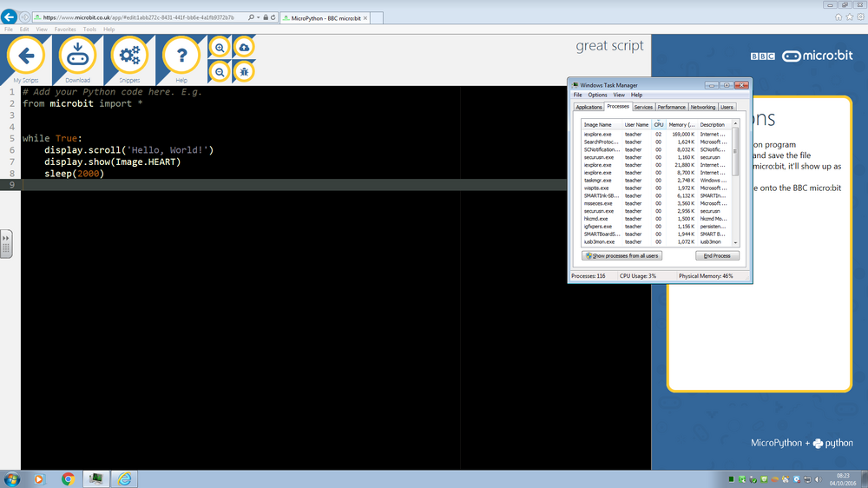
Task: Select msseces.exe process row
Action: tap(656, 203)
